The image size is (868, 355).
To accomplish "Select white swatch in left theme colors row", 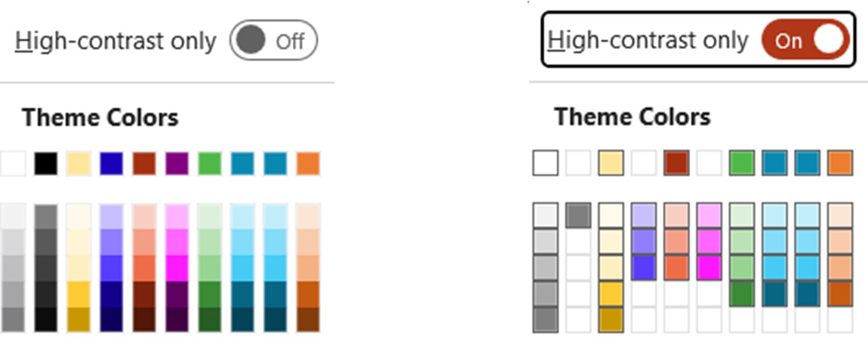I will pyautogui.click(x=13, y=164).
